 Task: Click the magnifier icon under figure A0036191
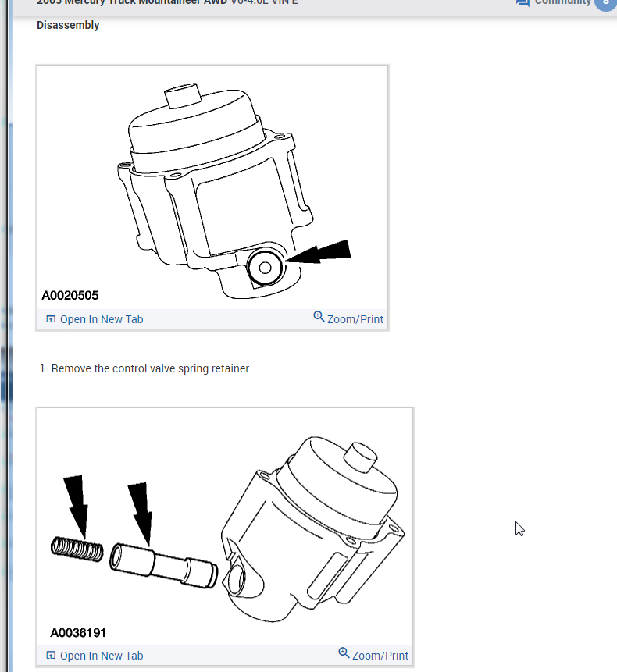click(344, 653)
